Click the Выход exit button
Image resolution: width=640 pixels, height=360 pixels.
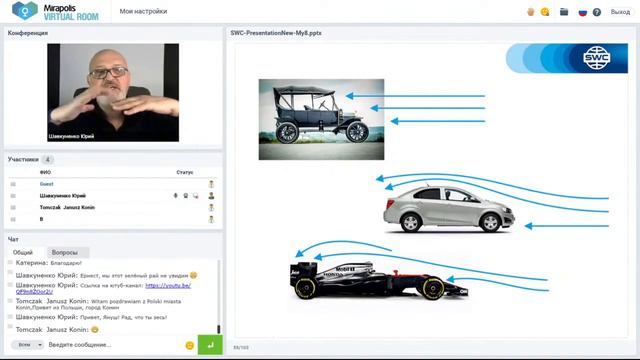620,12
